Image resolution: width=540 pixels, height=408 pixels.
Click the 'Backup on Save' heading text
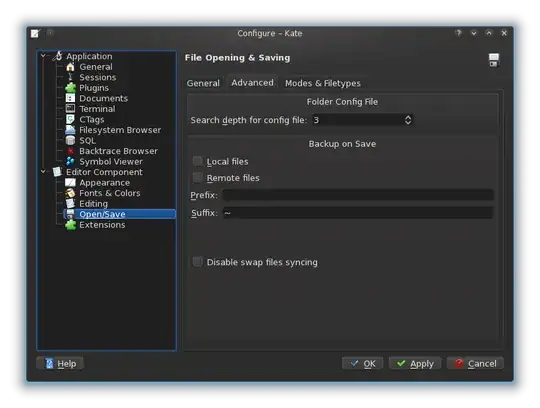click(x=342, y=144)
